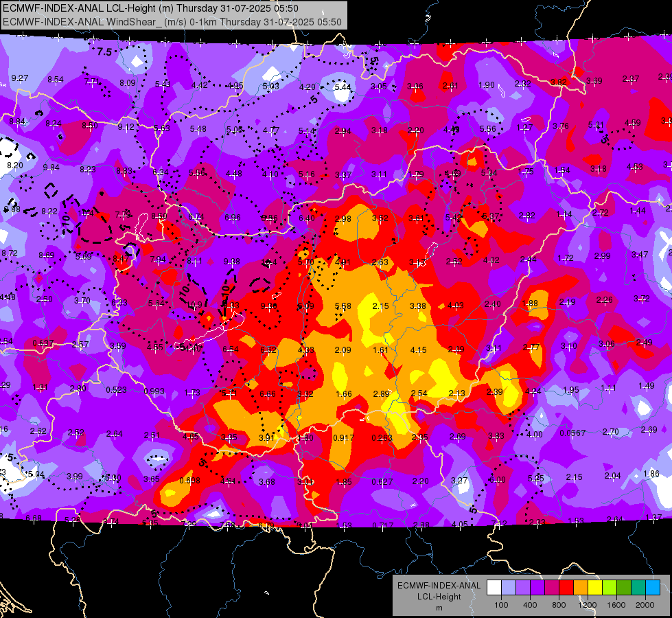Click the wind shear value '3.83'
Image resolution: width=672 pixels, height=618 pixels.
(496, 436)
